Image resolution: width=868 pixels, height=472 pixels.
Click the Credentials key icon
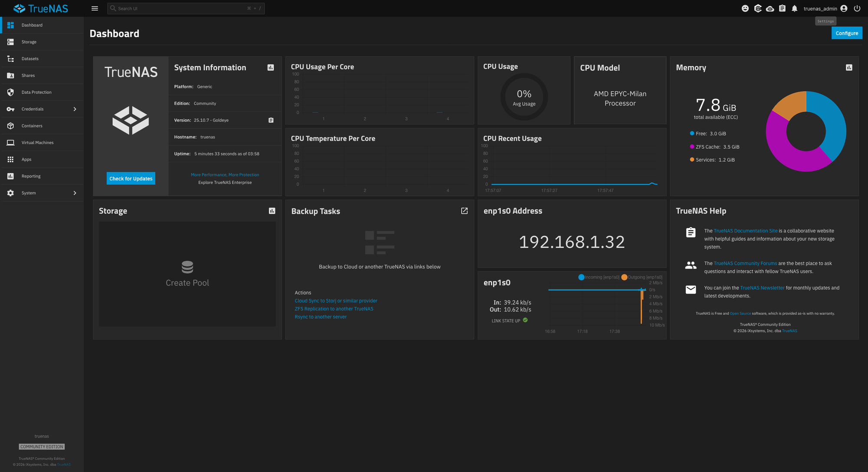point(10,109)
